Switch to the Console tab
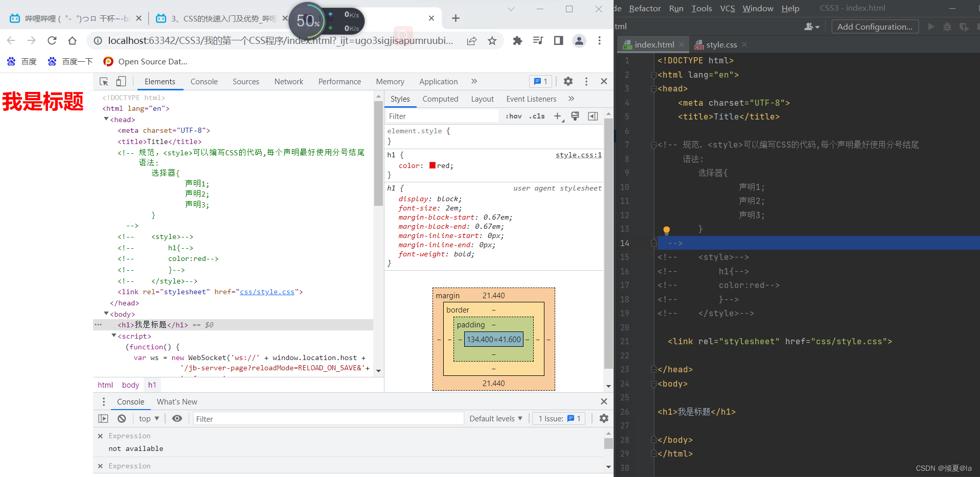 204,82
